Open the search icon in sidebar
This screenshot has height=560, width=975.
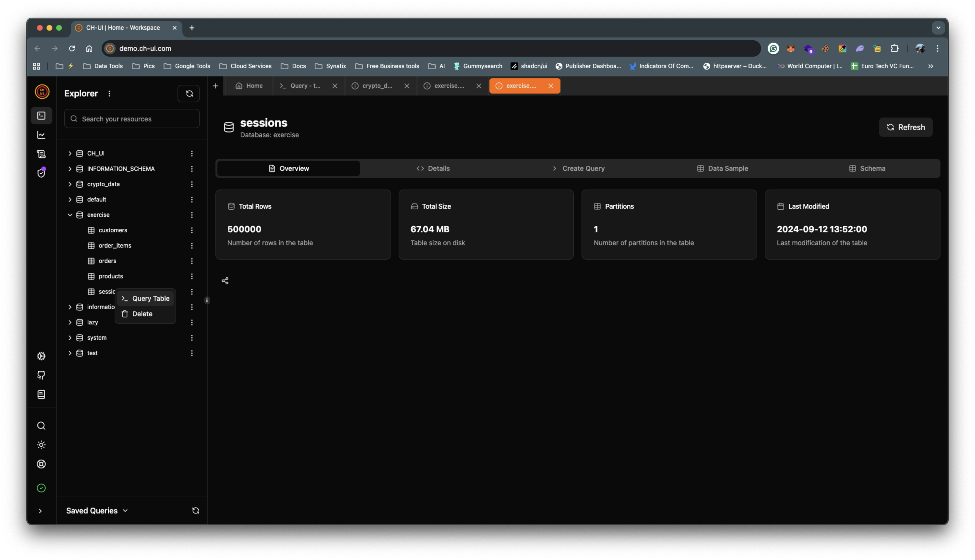pos(41,426)
